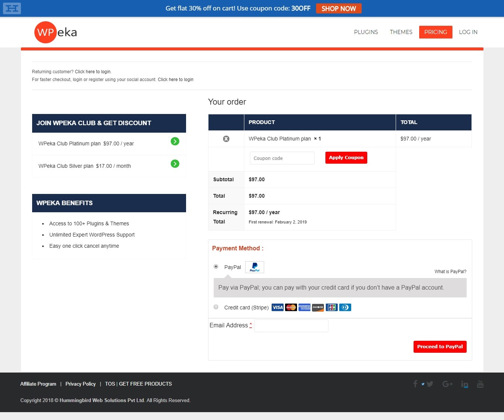
Task: Open the Affiliate Program footer link
Action: point(38,384)
